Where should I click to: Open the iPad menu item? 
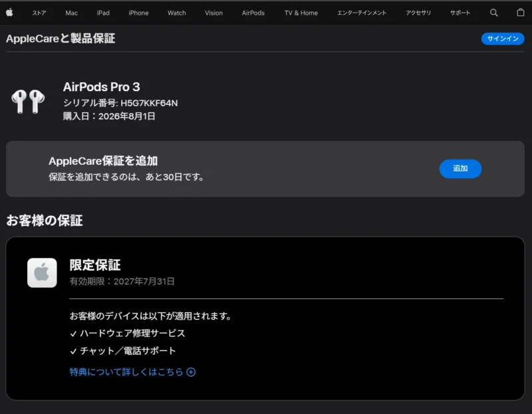[103, 13]
